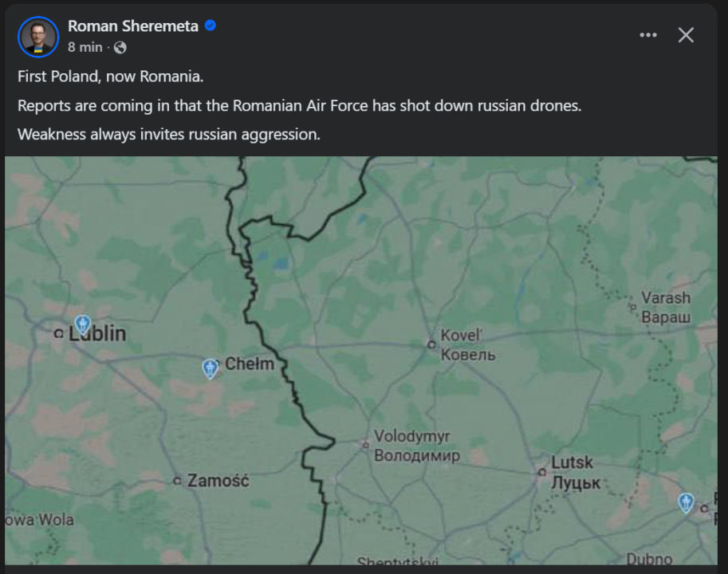Click the blue verified badge

[x=211, y=26]
